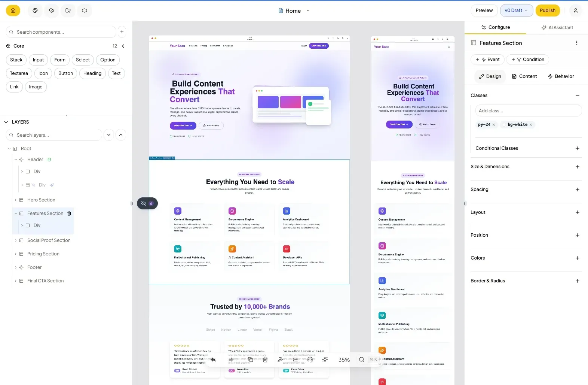Click the home icon button
Screen dimensions: 588x385
click(13, 10)
